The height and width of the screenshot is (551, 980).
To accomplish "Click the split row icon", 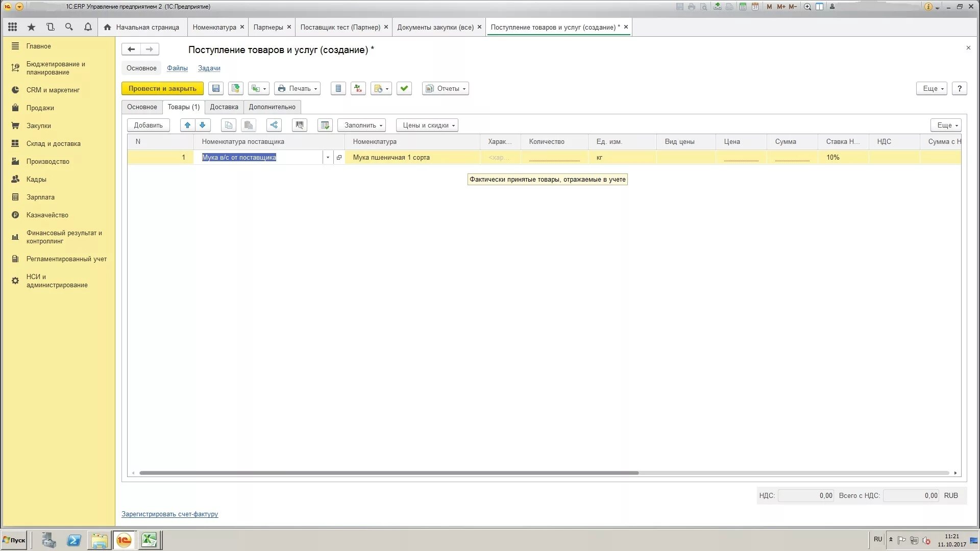I will (274, 125).
